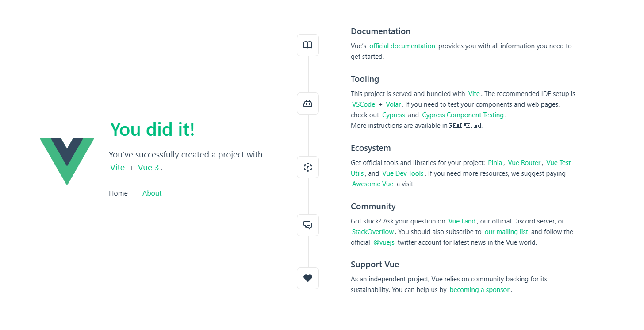
Task: Visit the Volar link
Action: 393,104
